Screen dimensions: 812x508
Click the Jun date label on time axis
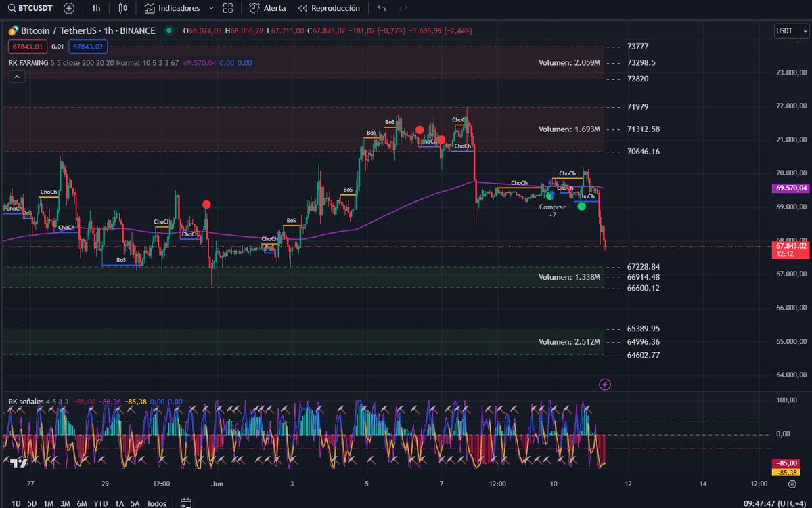point(217,484)
